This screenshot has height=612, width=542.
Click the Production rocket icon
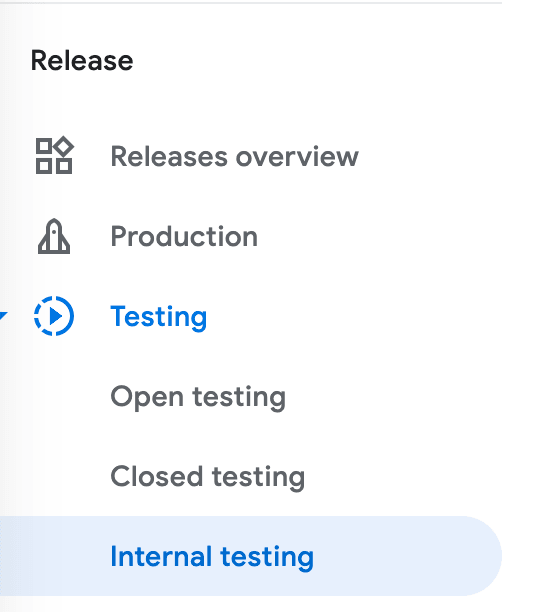(x=54, y=236)
